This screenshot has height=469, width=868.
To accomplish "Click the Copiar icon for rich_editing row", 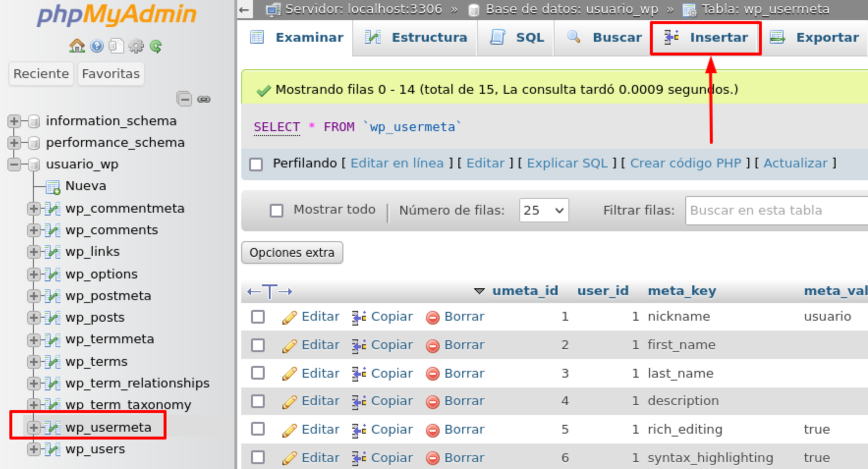I will (359, 430).
